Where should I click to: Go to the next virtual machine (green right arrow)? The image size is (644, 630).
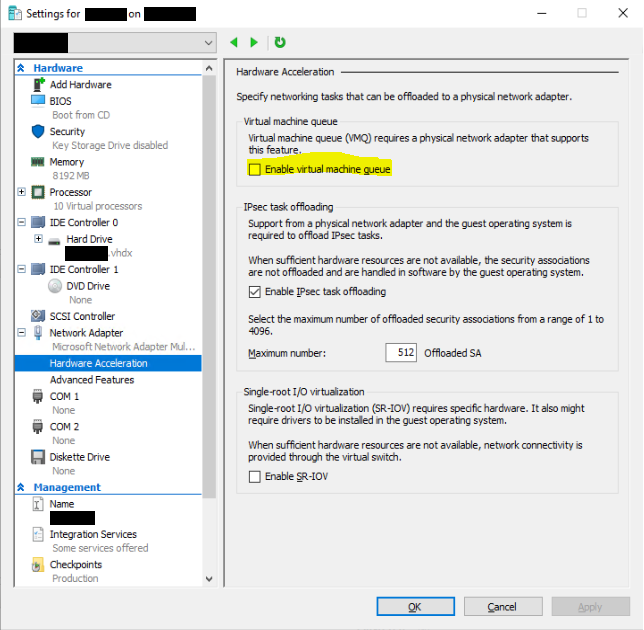click(x=254, y=42)
